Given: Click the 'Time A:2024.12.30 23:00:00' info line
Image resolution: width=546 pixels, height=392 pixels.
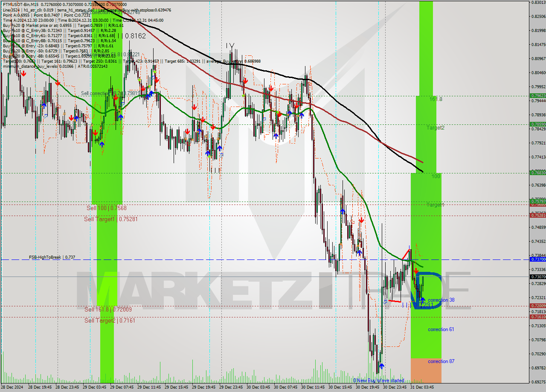Looking at the screenshot, I should [83, 20].
